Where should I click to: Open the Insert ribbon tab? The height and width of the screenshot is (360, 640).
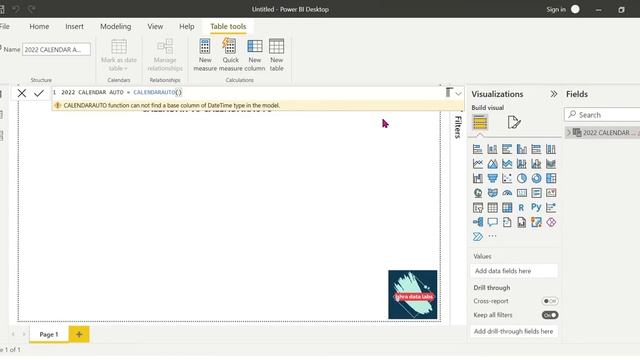74,27
